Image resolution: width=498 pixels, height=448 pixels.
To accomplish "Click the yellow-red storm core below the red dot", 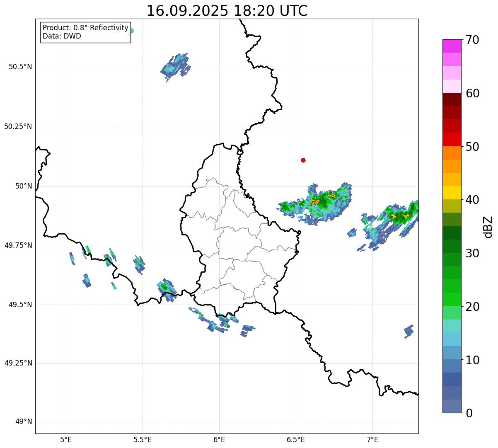I will [316, 202].
